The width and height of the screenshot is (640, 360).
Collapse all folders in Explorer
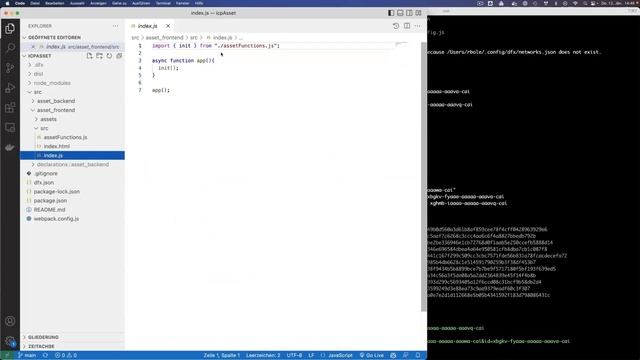coord(119,56)
